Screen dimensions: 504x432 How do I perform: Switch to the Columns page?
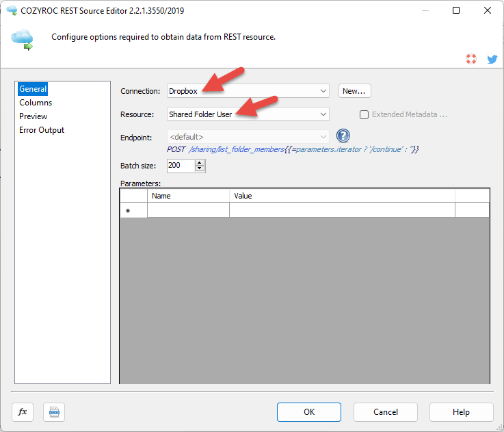[x=36, y=103]
